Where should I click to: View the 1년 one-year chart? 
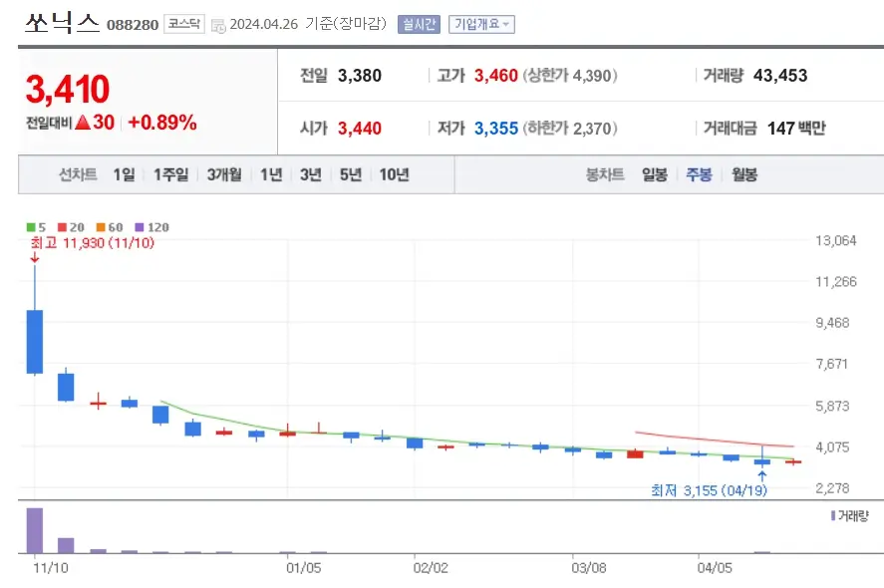[x=271, y=174]
